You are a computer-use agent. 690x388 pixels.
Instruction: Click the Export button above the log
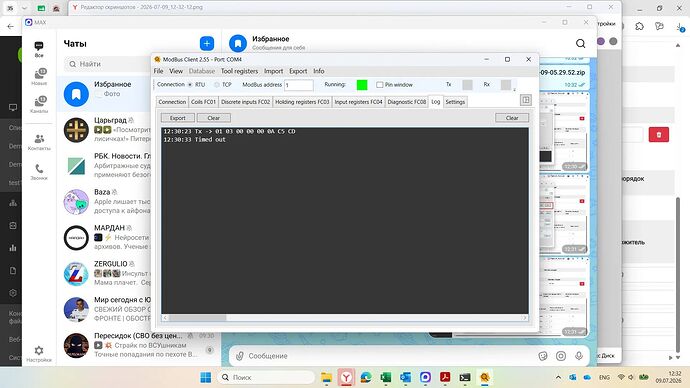tap(177, 118)
